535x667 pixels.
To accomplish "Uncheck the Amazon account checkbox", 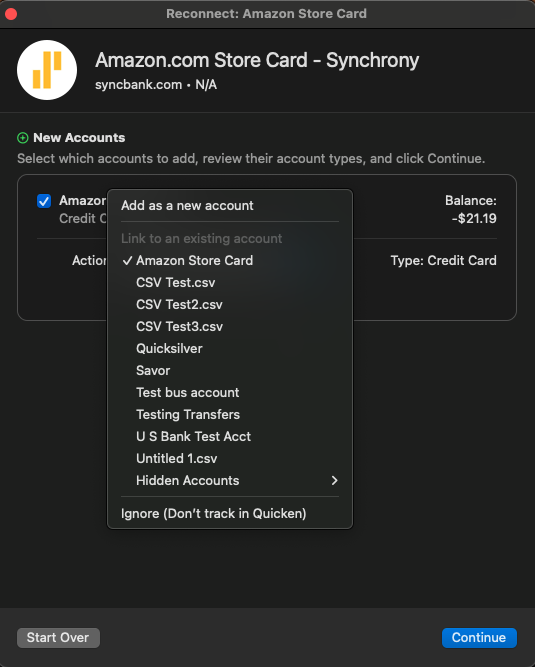I will point(44,201).
